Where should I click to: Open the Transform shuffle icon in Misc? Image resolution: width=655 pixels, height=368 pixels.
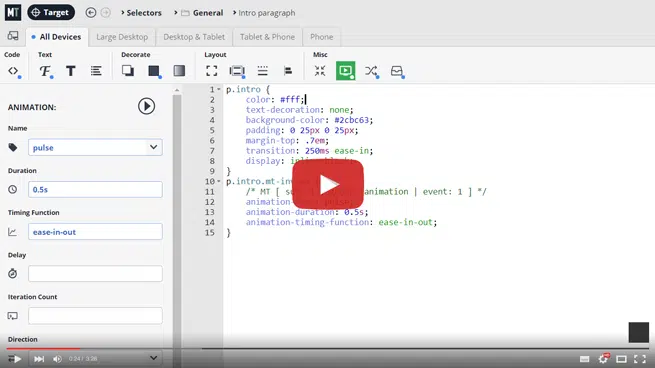pos(371,71)
